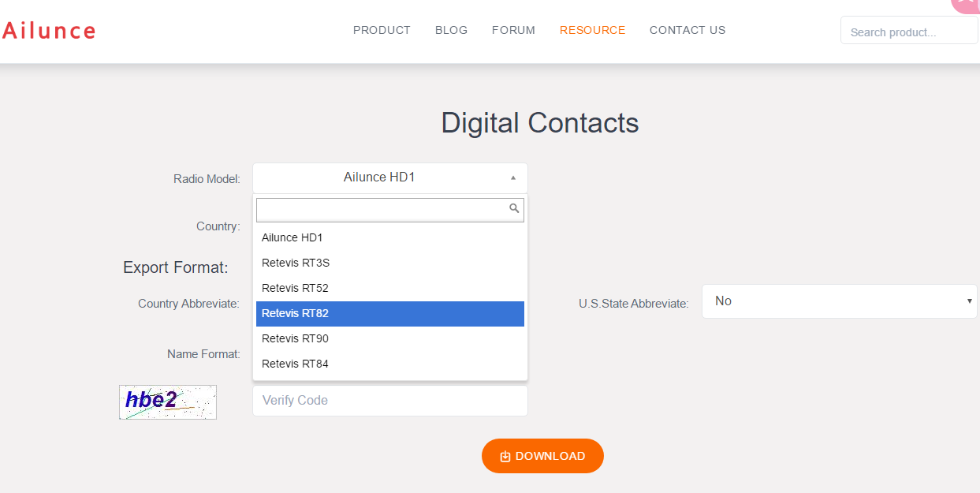Pick Retevis RT52 from dropdown

click(295, 288)
